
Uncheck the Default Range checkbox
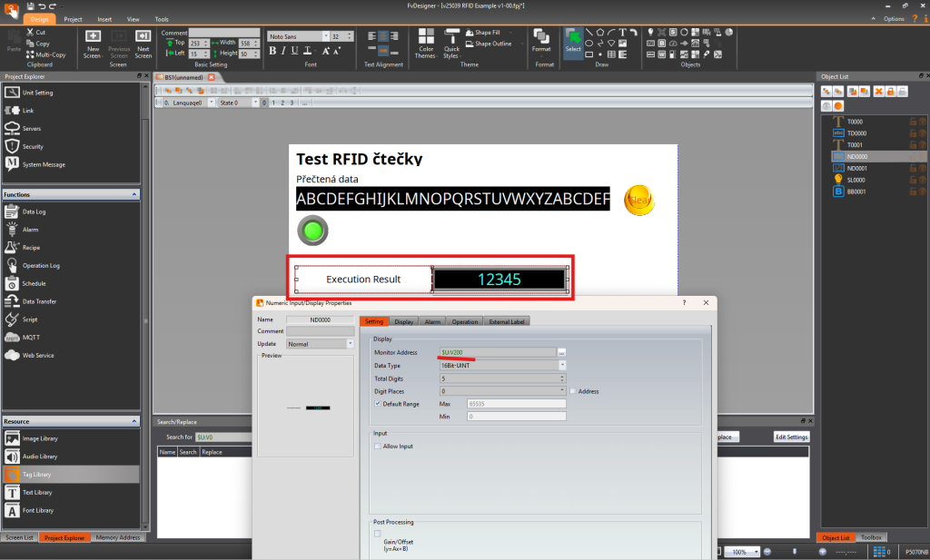(x=378, y=403)
